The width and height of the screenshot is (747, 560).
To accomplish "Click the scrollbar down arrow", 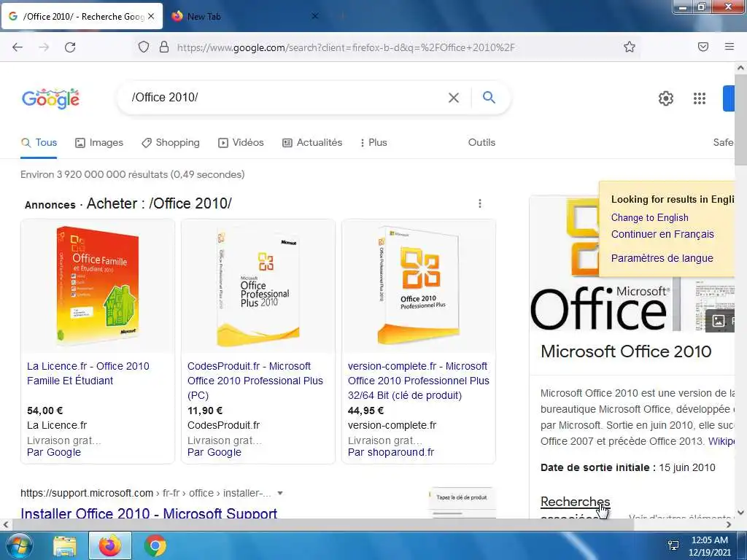I will 740,513.
